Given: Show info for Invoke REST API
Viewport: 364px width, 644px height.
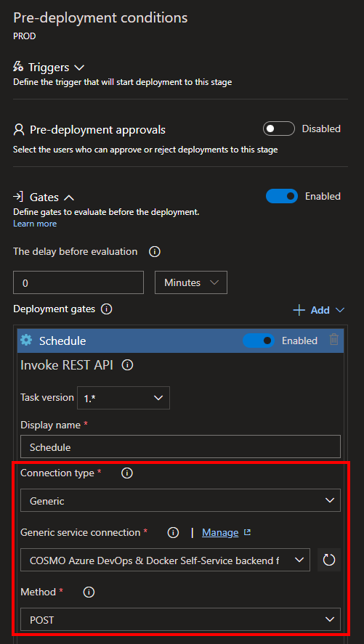Looking at the screenshot, I should [x=127, y=365].
